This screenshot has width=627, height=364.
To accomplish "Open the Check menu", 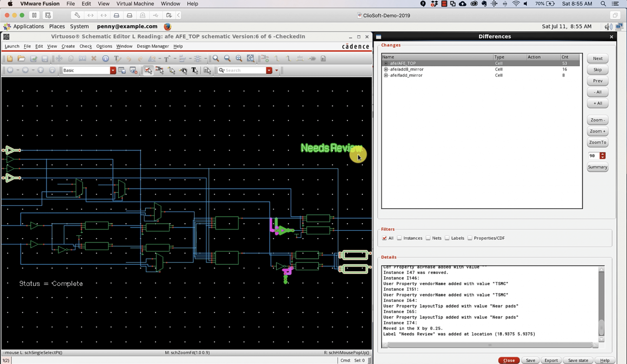I will 85,46.
